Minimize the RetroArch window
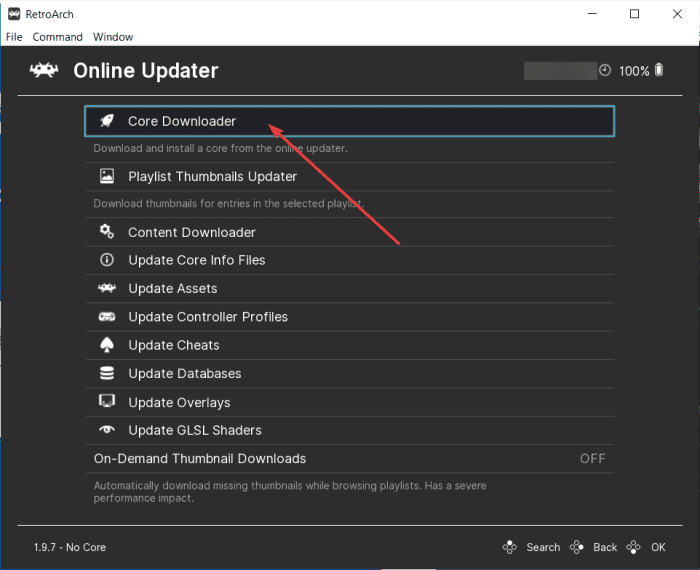 click(x=592, y=14)
